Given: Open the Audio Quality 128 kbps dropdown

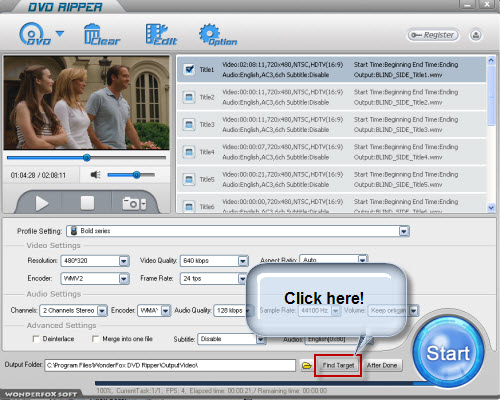Looking at the screenshot, I should (248, 311).
